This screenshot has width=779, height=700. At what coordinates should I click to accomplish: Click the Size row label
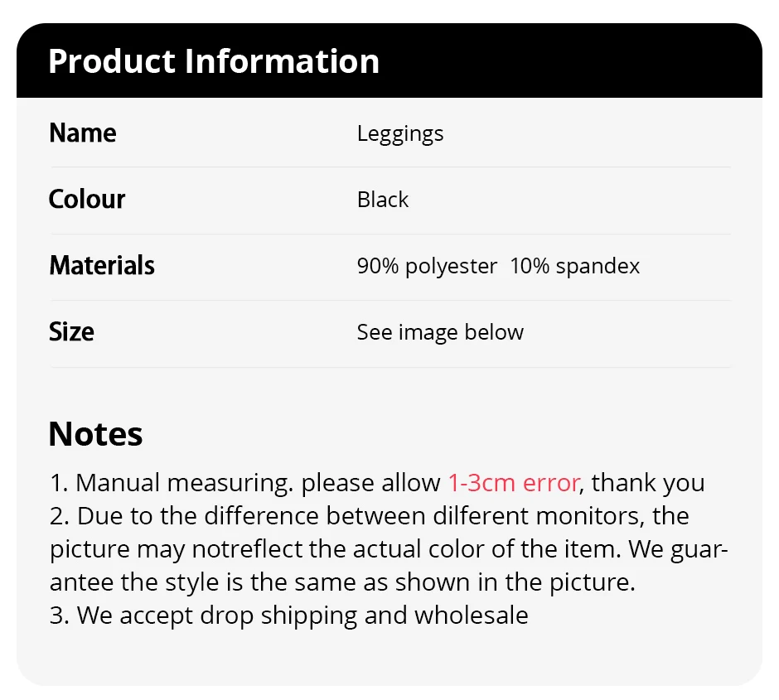coord(71,332)
